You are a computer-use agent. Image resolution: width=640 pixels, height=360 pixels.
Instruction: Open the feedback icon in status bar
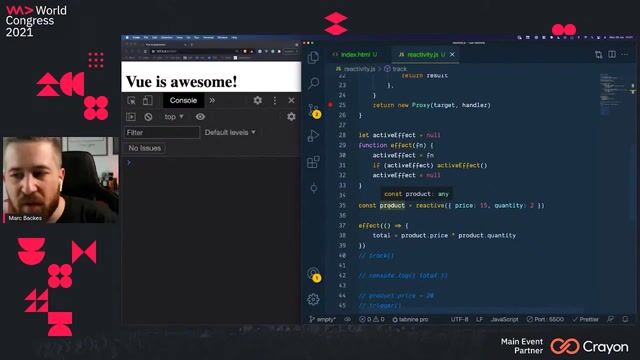click(610, 319)
